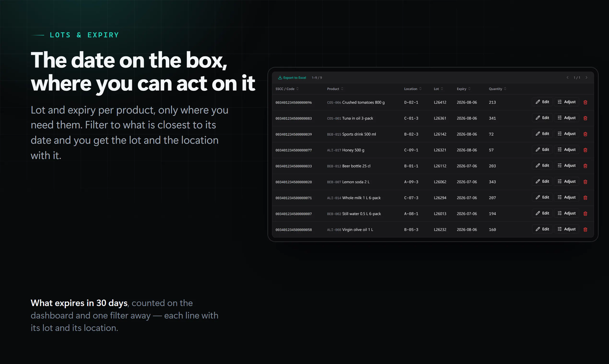This screenshot has width=609, height=364.
Task: Click quantity value 341
Action: (x=492, y=118)
